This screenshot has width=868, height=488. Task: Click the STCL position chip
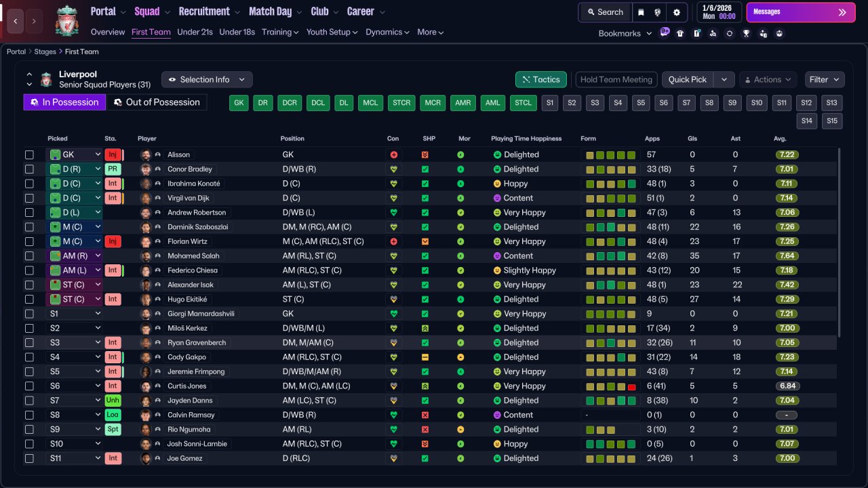[x=523, y=102]
